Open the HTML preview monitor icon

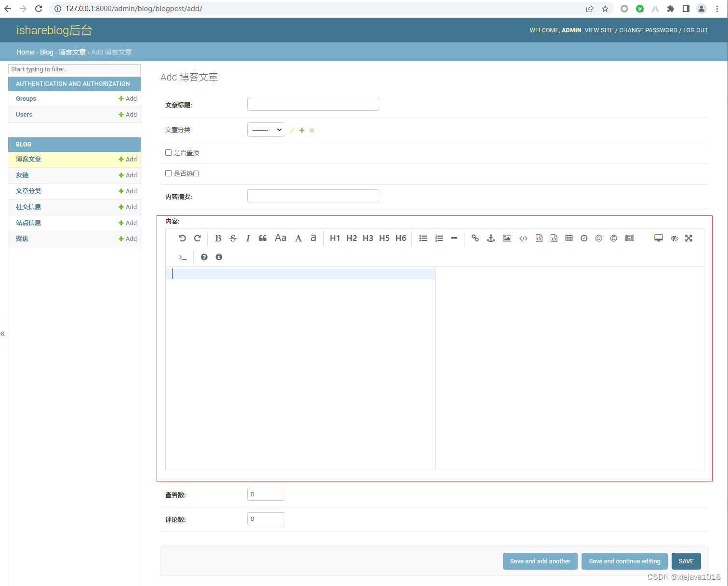659,238
